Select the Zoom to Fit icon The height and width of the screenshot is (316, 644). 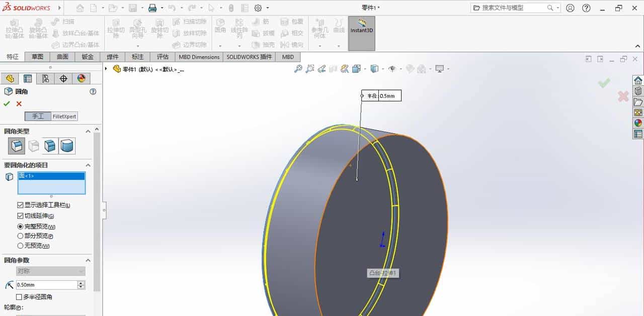click(x=298, y=69)
